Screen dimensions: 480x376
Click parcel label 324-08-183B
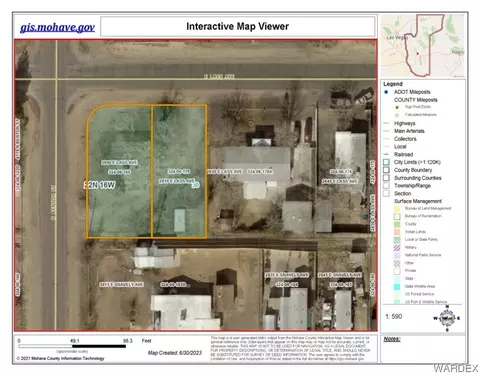click(x=173, y=285)
